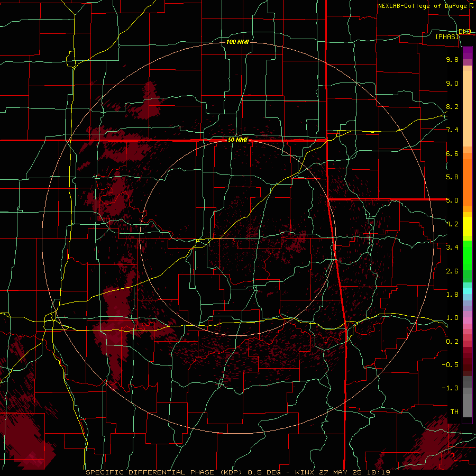Click the 9.0 legend value
The height and width of the screenshot is (476, 476).
click(x=452, y=83)
